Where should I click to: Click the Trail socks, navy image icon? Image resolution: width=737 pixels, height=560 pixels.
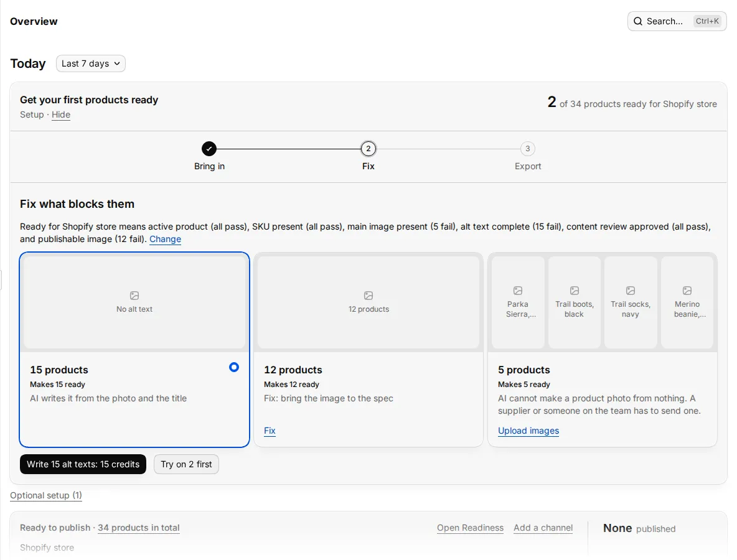click(631, 291)
